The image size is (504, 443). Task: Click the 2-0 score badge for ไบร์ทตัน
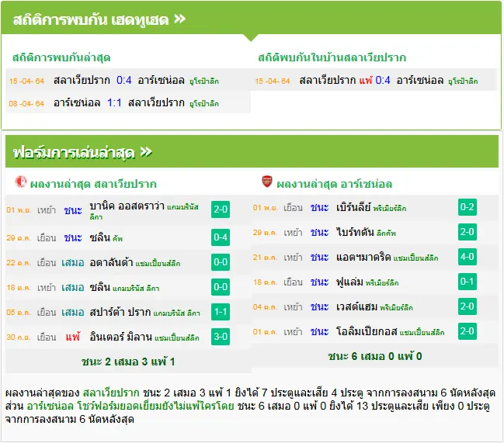pyautogui.click(x=468, y=232)
